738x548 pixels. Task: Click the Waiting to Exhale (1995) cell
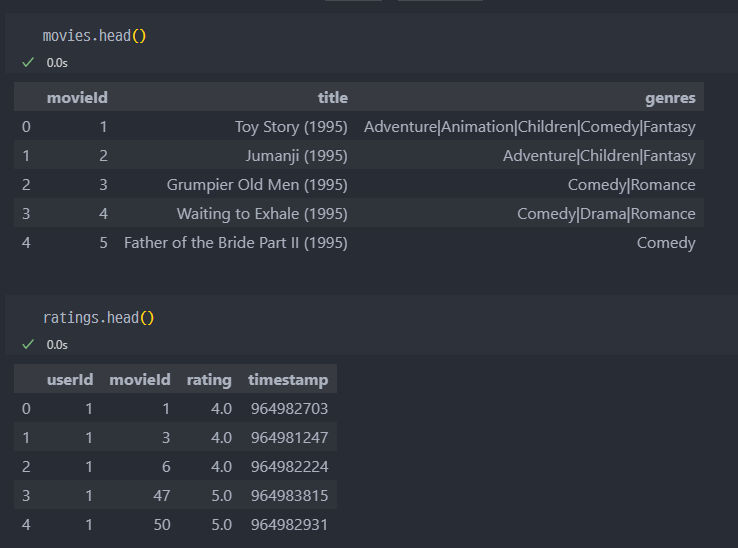point(262,214)
